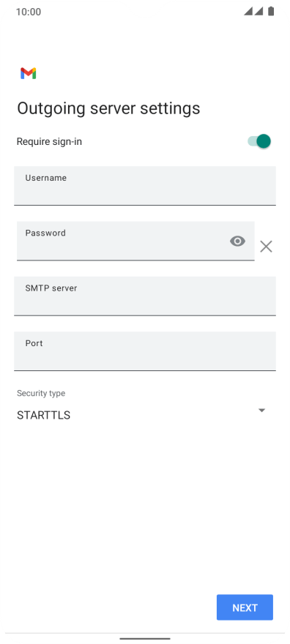Show password with the eye icon

(x=237, y=241)
